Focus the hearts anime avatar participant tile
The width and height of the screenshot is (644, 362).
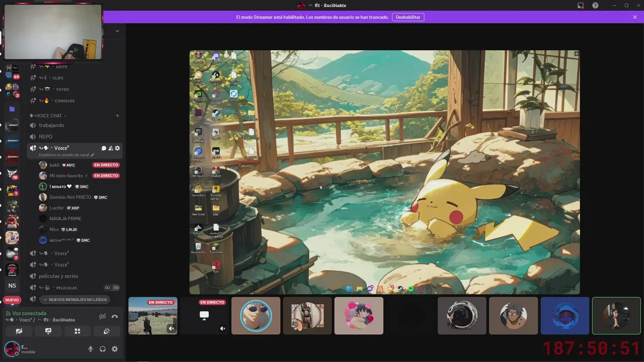[x=359, y=316]
